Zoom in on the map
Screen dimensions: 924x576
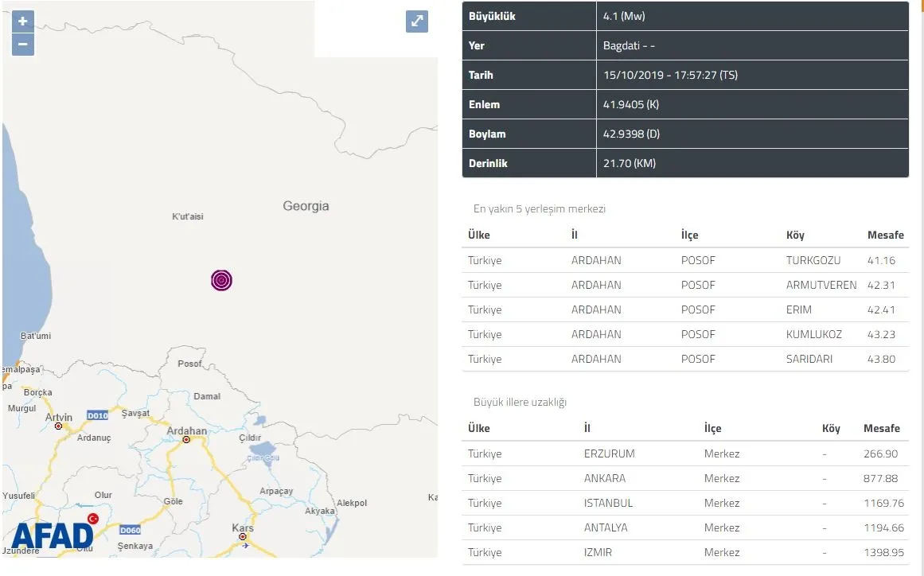(22, 21)
